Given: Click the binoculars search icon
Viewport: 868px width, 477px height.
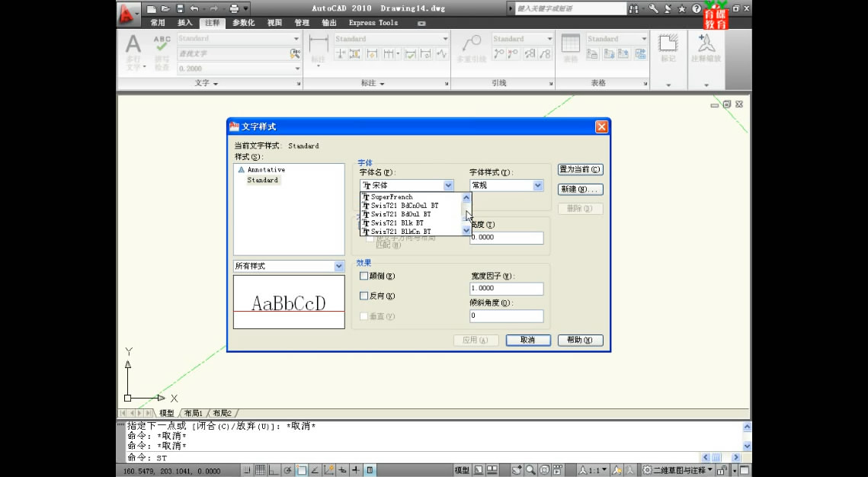Looking at the screenshot, I should (634, 9).
